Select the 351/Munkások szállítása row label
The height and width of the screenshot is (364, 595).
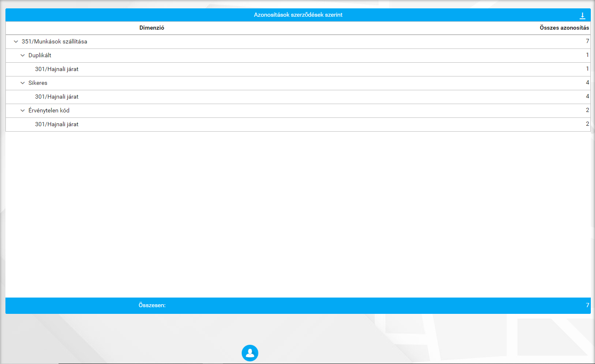coord(54,42)
